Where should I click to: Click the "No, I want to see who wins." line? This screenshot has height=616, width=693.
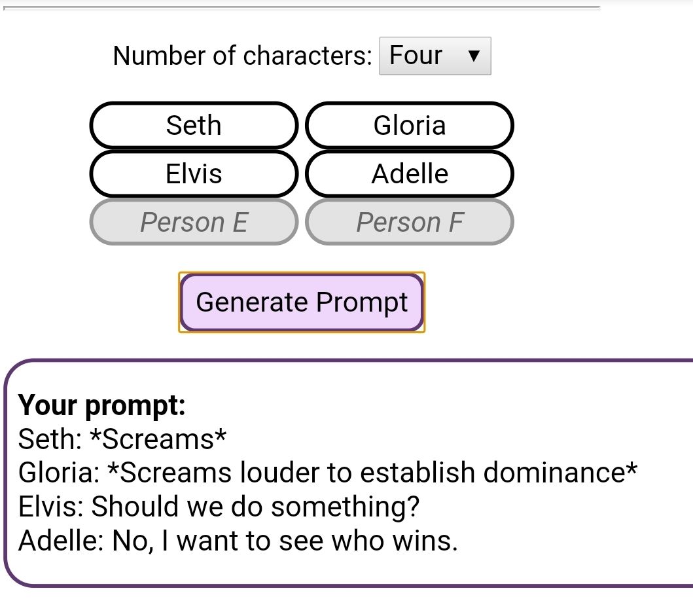pos(238,540)
